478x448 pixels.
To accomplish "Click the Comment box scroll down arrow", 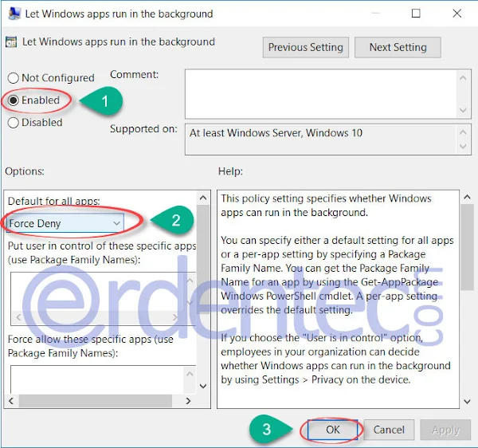I will (463, 110).
